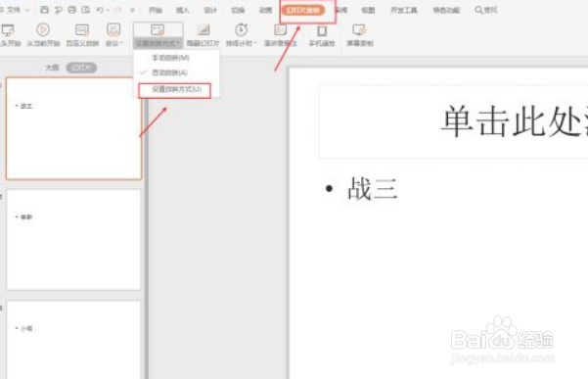Open the Custom Slide Show icon
The width and height of the screenshot is (588, 379).
pos(82,30)
